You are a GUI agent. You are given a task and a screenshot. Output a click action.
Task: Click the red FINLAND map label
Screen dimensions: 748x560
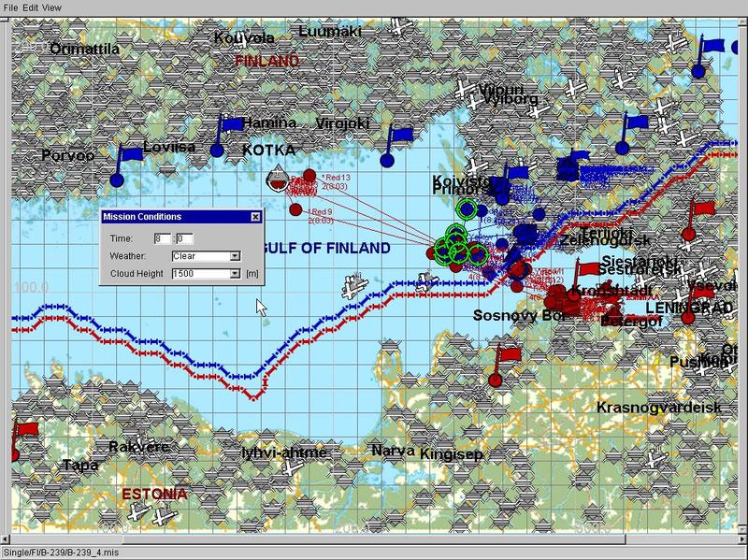[x=267, y=61]
